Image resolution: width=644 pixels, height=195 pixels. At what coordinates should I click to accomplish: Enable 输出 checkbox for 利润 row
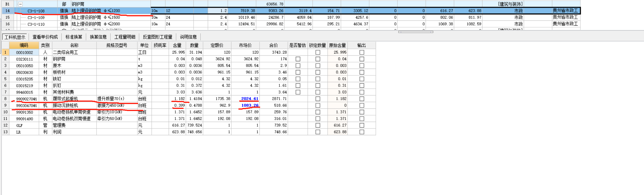pyautogui.click(x=362, y=132)
